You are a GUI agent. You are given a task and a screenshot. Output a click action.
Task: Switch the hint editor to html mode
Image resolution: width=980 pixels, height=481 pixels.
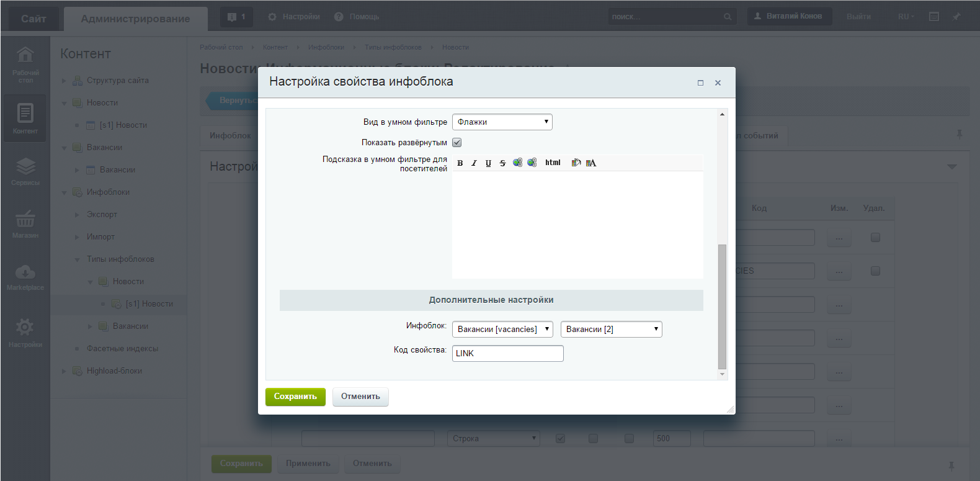(x=553, y=163)
